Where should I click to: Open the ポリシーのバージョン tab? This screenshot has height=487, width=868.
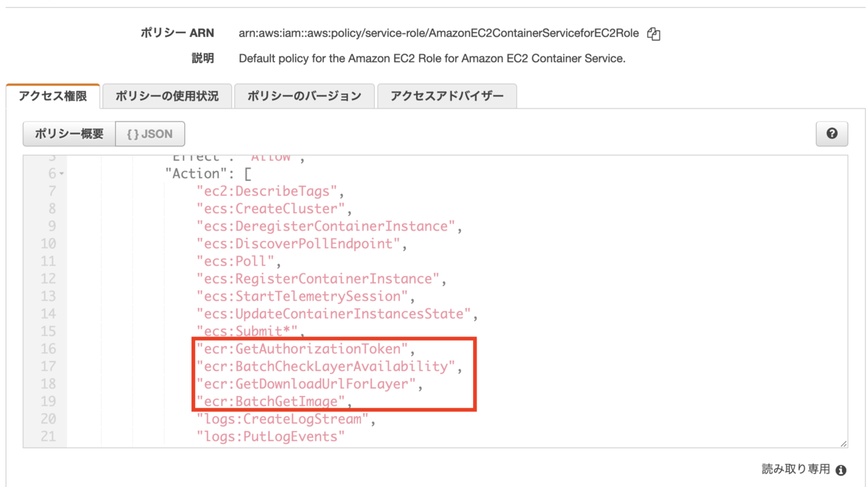click(x=304, y=96)
